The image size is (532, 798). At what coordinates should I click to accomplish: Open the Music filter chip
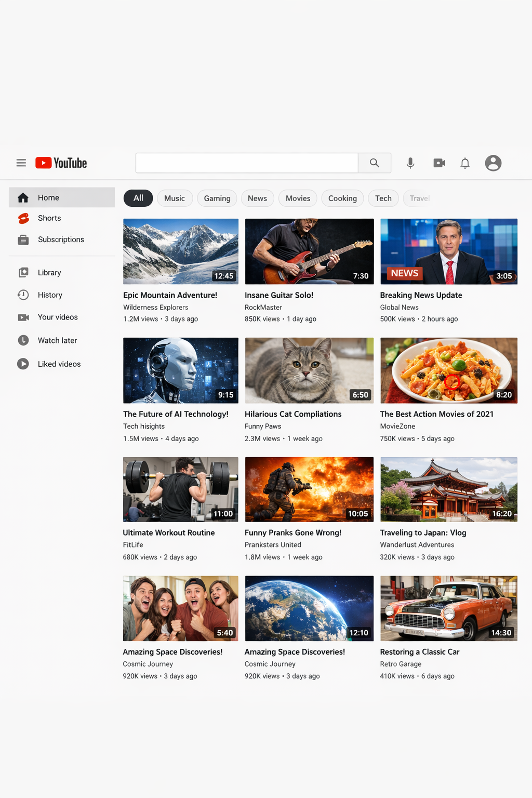tap(175, 198)
